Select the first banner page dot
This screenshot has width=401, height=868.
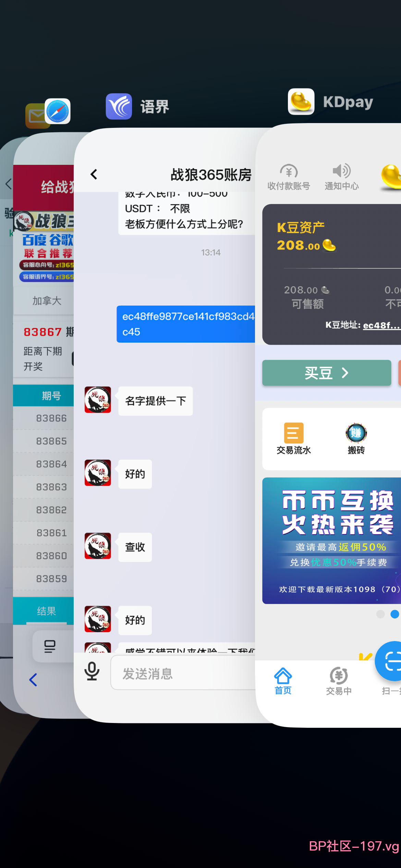click(380, 614)
